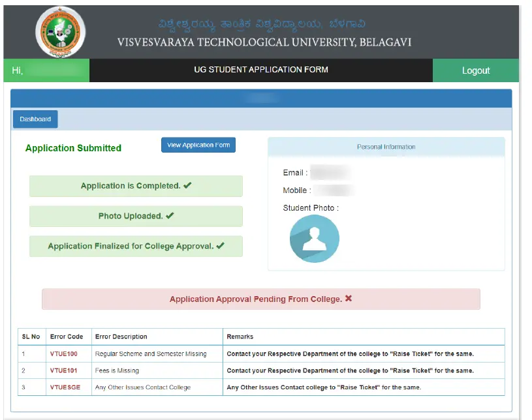
Task: Click 'Any Other Issues Contact College' description
Action: (143, 387)
